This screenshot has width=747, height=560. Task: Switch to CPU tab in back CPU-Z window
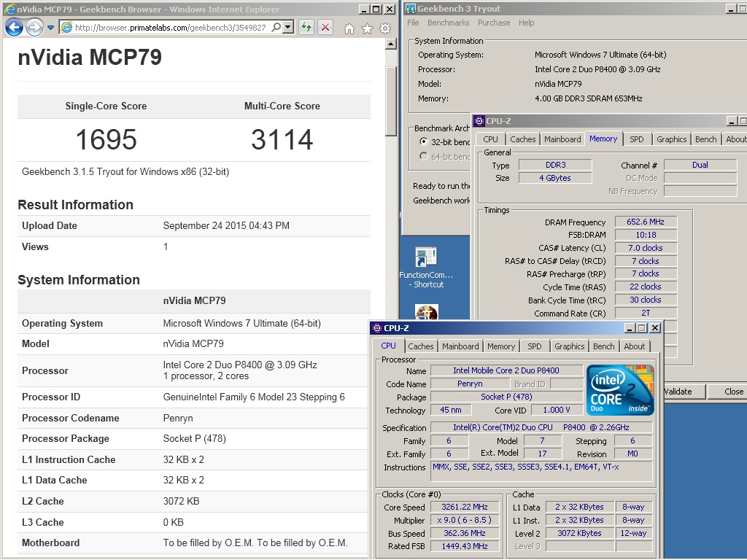490,139
